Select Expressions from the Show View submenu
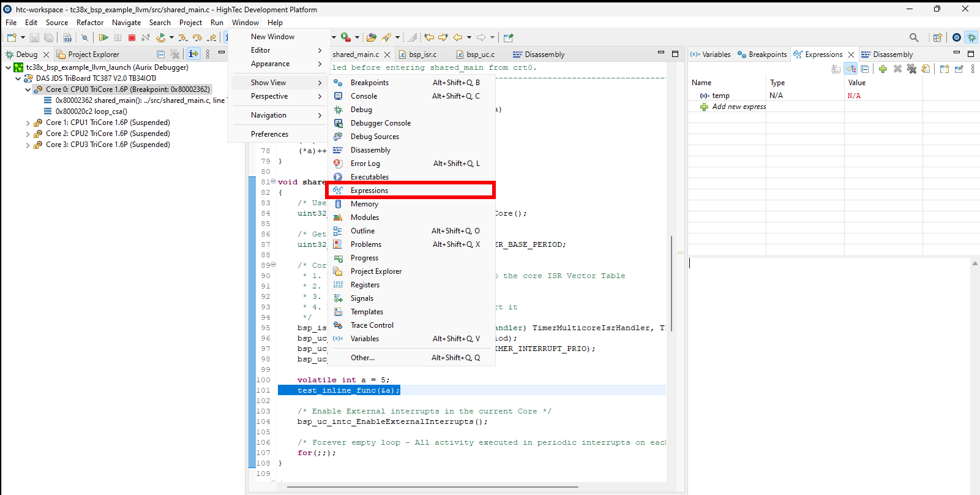Viewport: 980px width, 495px height. [x=369, y=191]
